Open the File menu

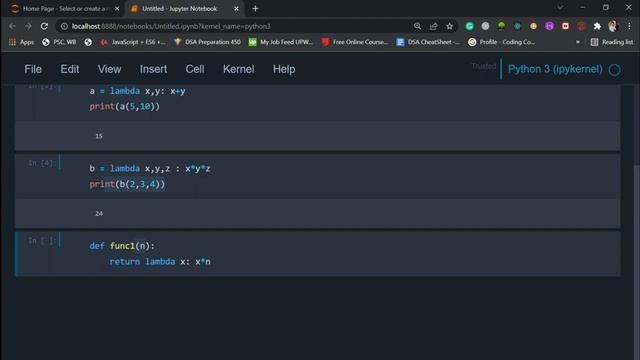click(x=33, y=69)
